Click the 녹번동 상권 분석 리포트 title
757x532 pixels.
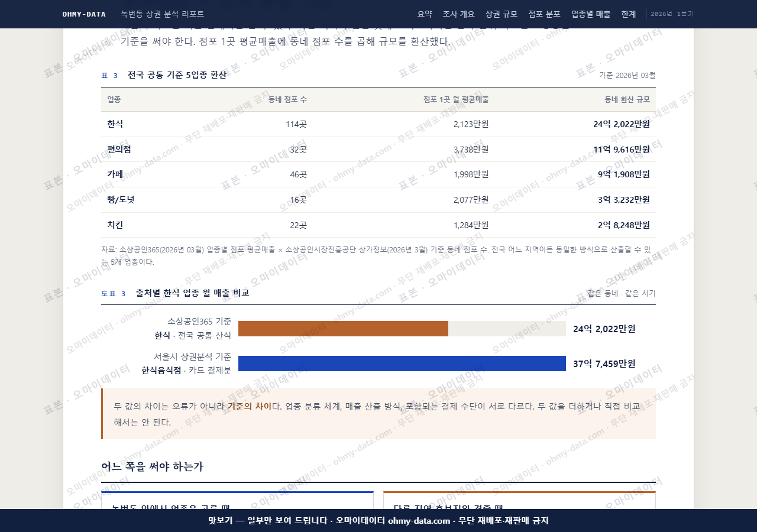click(162, 14)
